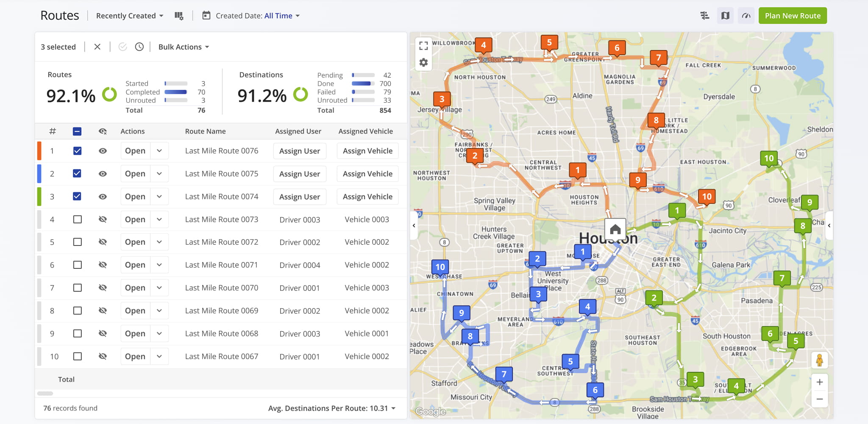Image resolution: width=868 pixels, height=424 pixels.
Task: Deselect the select-all checkbox in table header
Action: click(x=77, y=131)
